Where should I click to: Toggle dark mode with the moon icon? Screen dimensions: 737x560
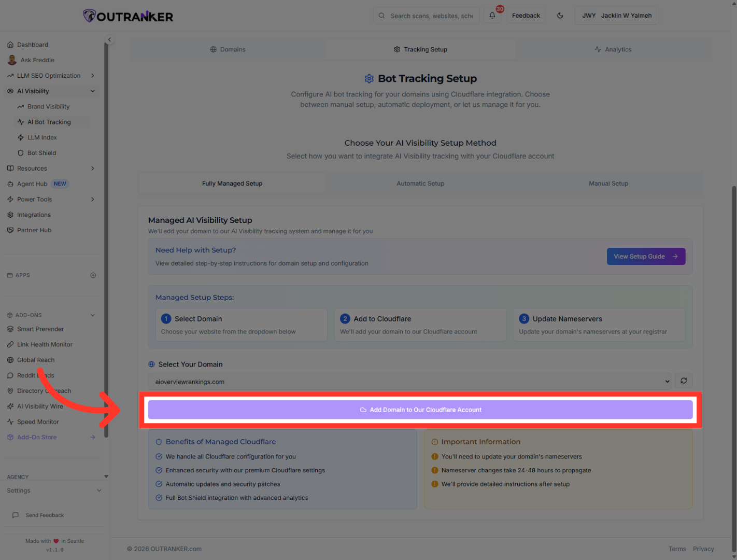(x=560, y=16)
